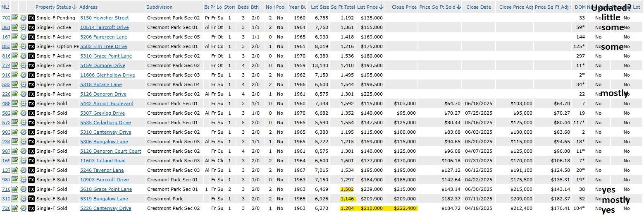Viewport: 644px width, 219px height.
Task: Select list price $225,000
Action: coord(372,94)
